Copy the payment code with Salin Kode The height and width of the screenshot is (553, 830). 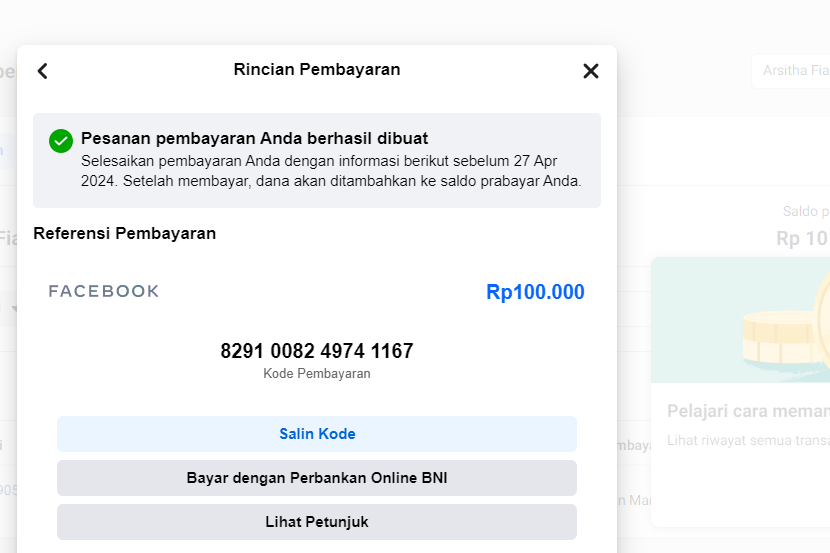(317, 434)
